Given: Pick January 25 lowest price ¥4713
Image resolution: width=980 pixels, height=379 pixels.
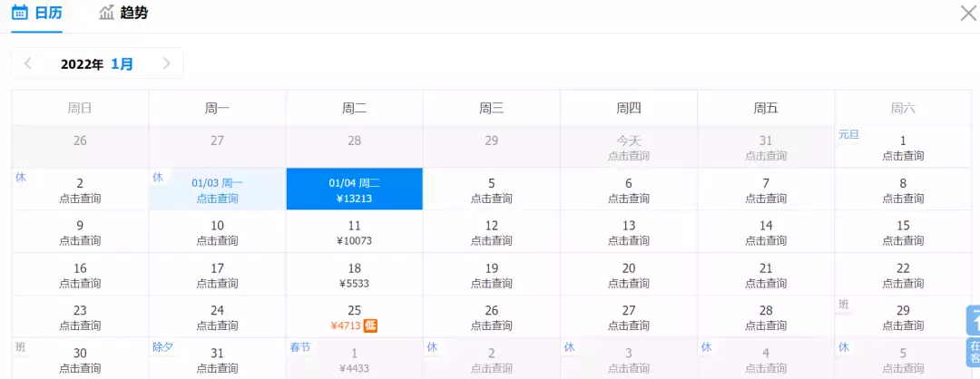Looking at the screenshot, I should [x=354, y=317].
